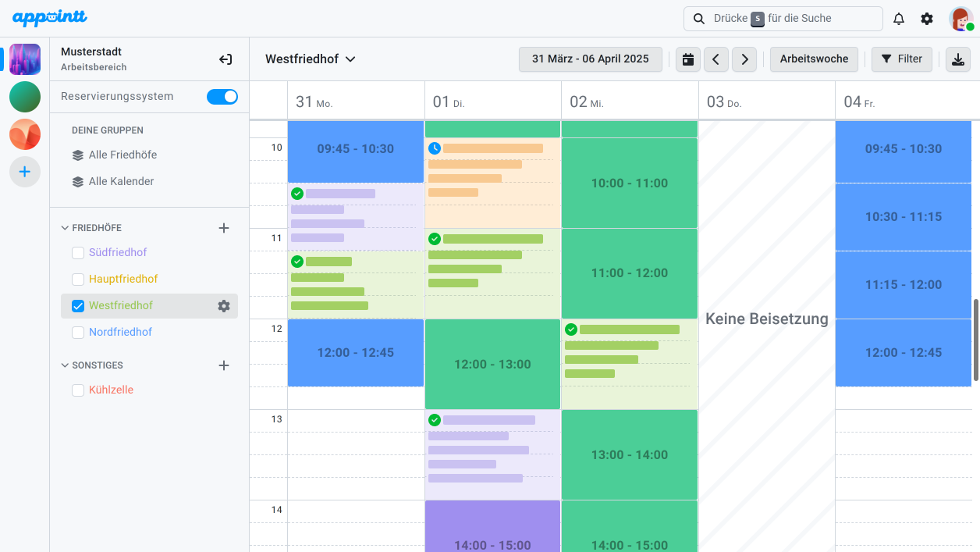Click the notifications bell icon

[x=899, y=19]
